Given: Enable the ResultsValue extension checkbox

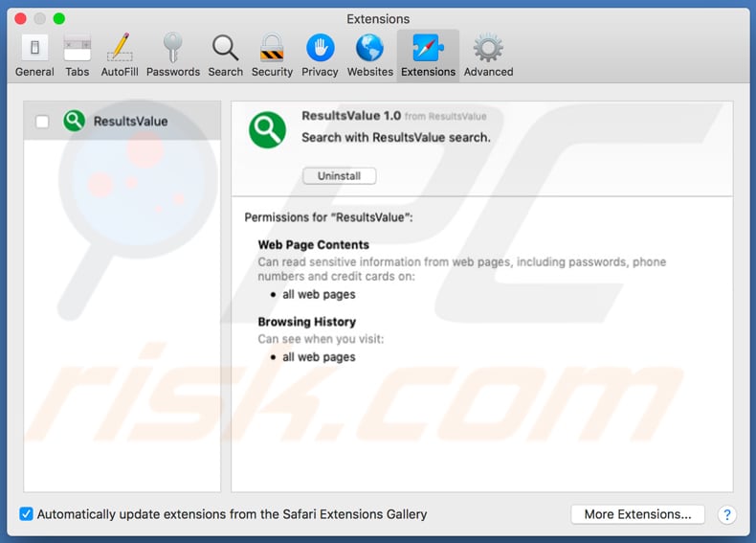Looking at the screenshot, I should (x=42, y=122).
